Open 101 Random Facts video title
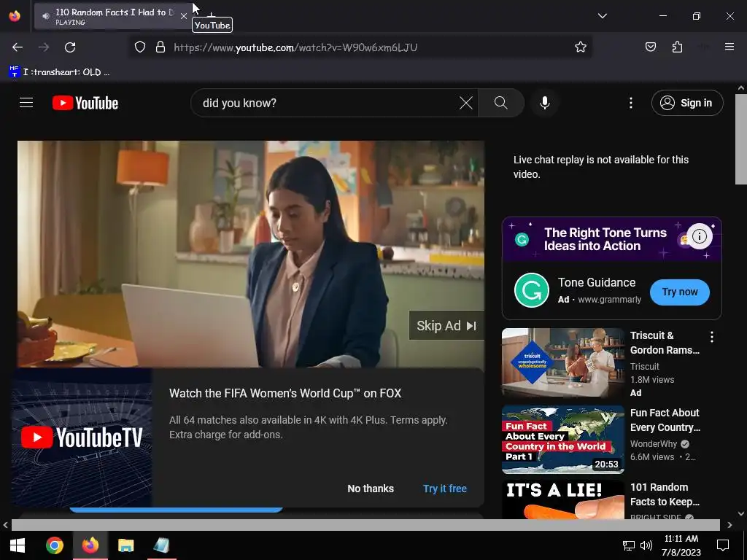 665,494
